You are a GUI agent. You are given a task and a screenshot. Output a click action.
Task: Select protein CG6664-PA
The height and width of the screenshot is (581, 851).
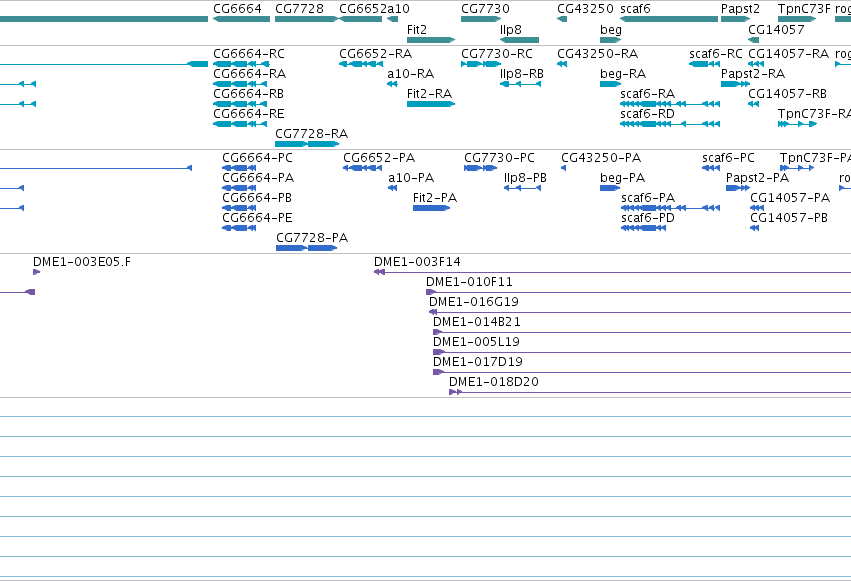[x=258, y=177]
